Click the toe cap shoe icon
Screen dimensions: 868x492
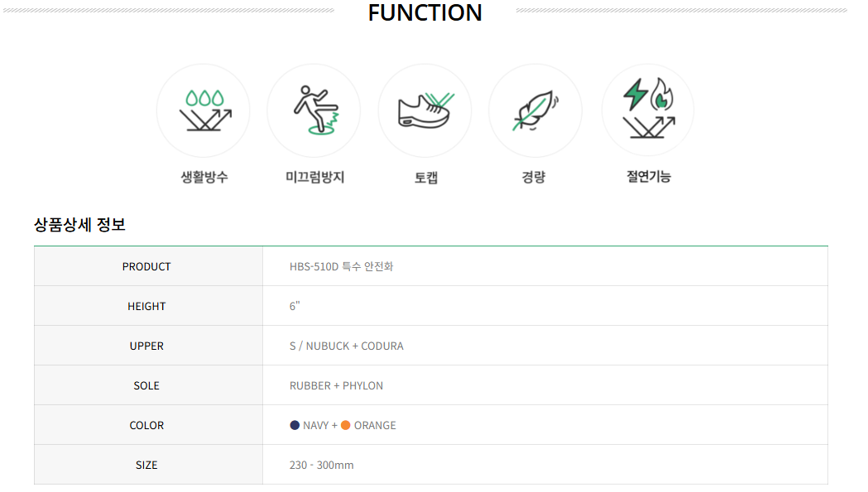(424, 111)
